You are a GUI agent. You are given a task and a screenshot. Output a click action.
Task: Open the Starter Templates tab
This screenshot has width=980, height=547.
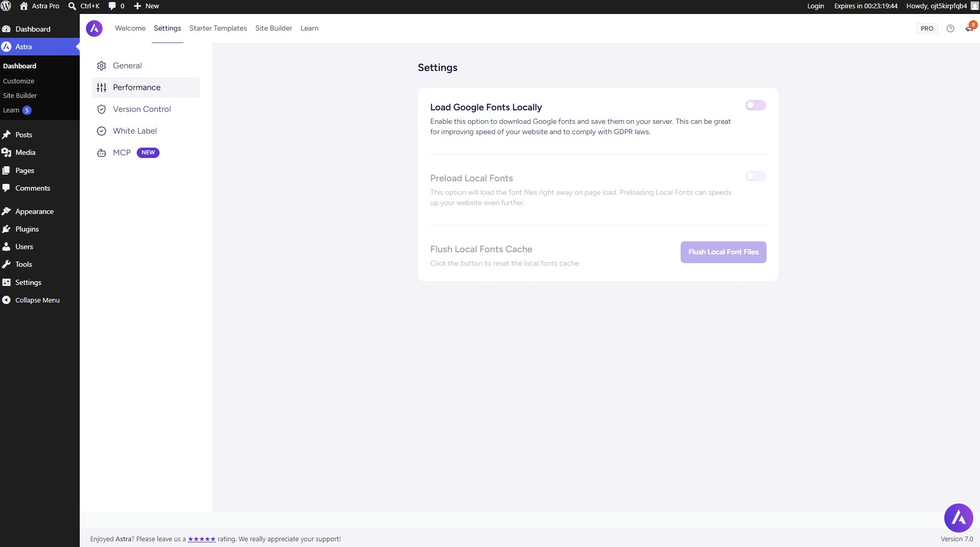(218, 28)
